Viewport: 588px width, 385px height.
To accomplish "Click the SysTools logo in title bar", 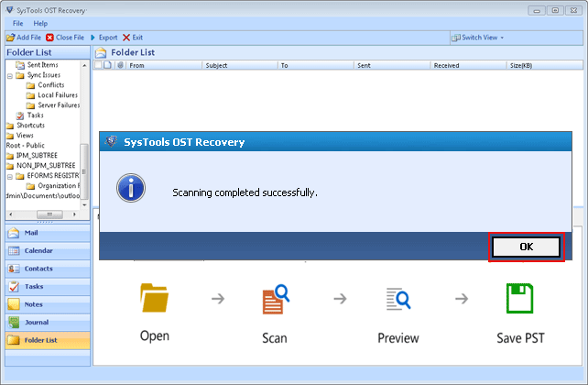I will (x=10, y=10).
